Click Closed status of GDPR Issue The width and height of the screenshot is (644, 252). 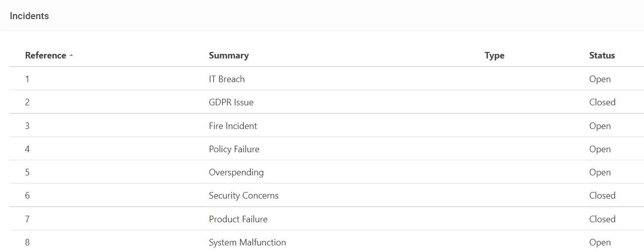pos(602,102)
